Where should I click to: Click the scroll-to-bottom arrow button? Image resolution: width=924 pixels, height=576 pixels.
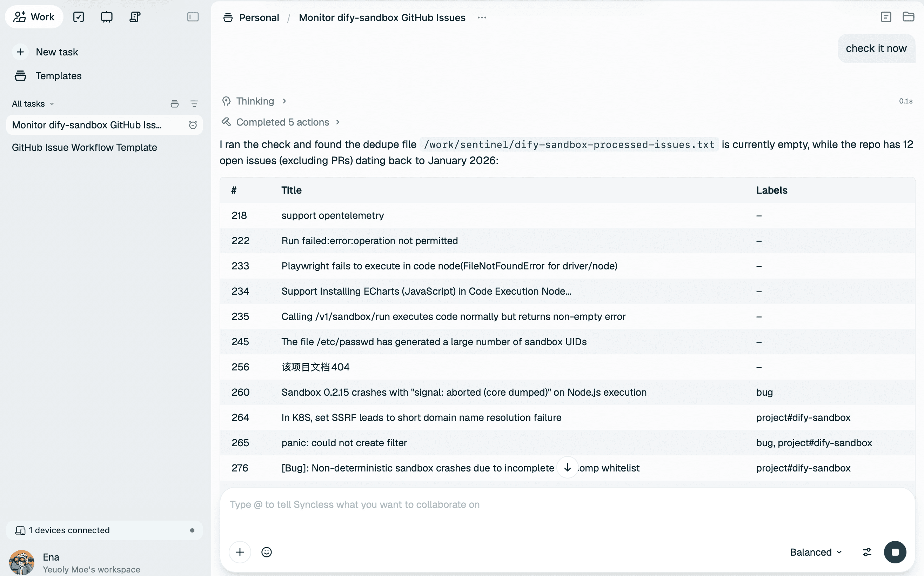pos(567,467)
